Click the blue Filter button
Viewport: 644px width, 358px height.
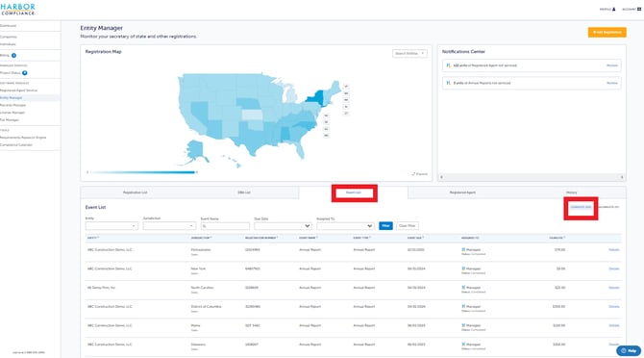385,225
